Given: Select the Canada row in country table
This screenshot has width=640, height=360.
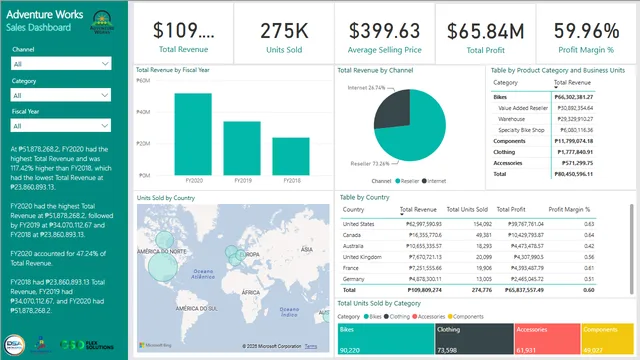Looking at the screenshot, I should pyautogui.click(x=468, y=235).
